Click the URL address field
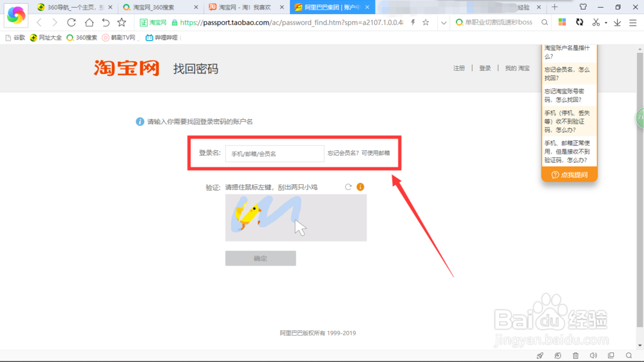The width and height of the screenshot is (644, 362). [291, 23]
